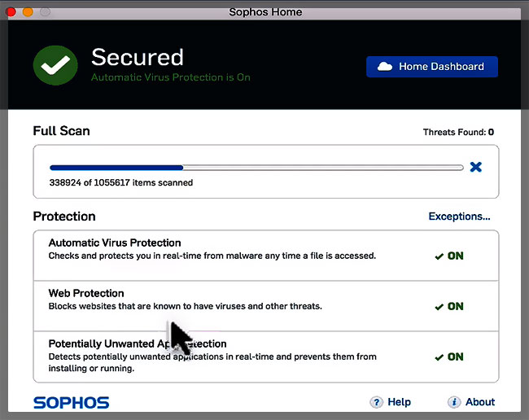Click the Help question mark icon
Viewport: 529px width, 420px height.
tap(376, 402)
